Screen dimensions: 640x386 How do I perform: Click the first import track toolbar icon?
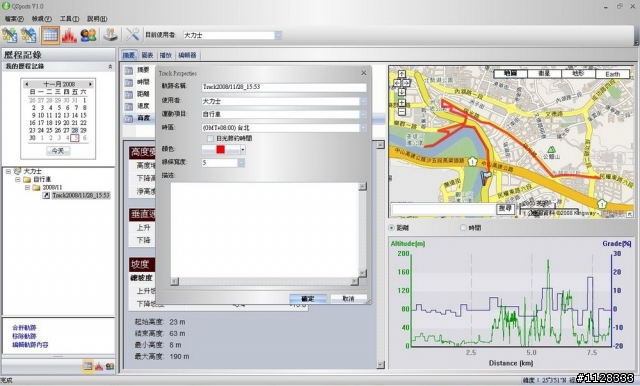tap(9, 35)
